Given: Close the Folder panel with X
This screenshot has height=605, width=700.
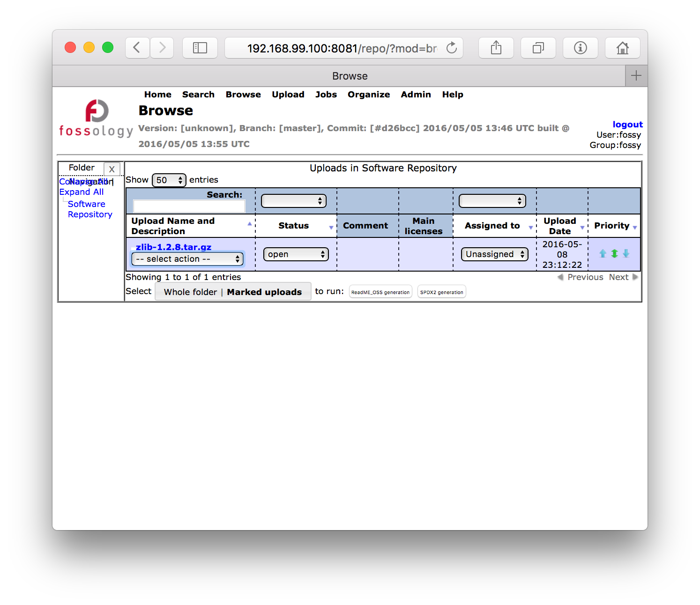Looking at the screenshot, I should click(112, 169).
